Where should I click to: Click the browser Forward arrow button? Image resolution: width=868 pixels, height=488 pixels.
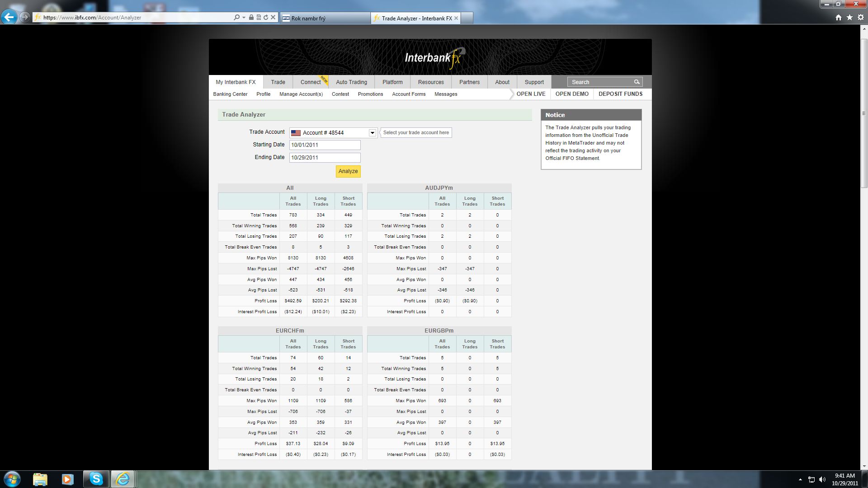(25, 17)
